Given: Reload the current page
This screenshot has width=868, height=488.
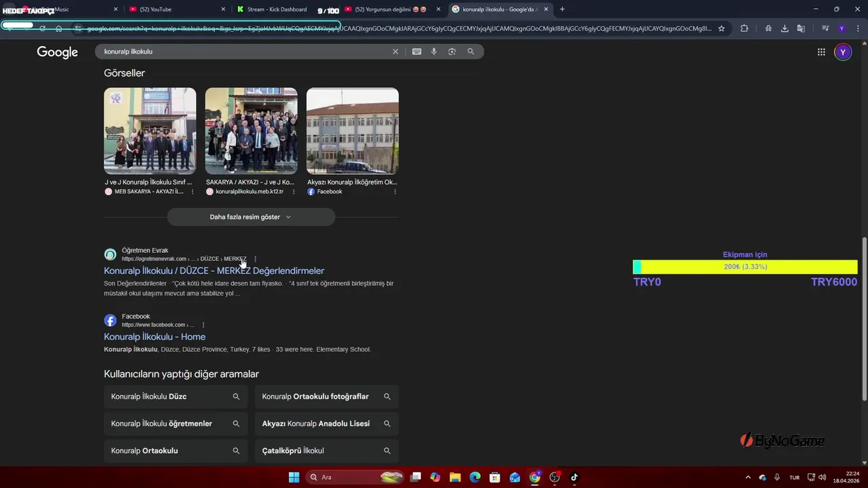Looking at the screenshot, I should 42,28.
